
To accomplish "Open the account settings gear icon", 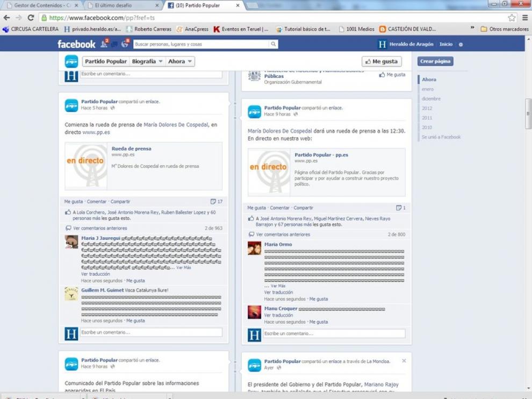I will pos(461,45).
